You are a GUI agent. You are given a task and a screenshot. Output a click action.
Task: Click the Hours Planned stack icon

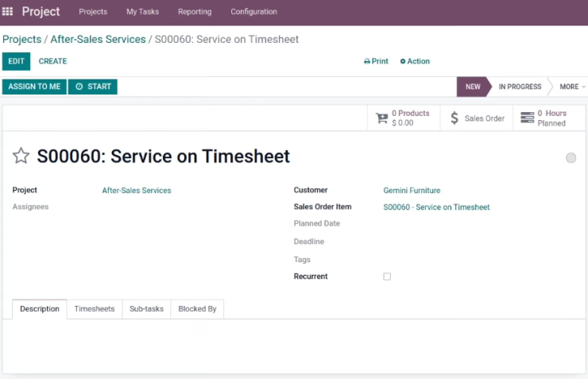(x=528, y=118)
